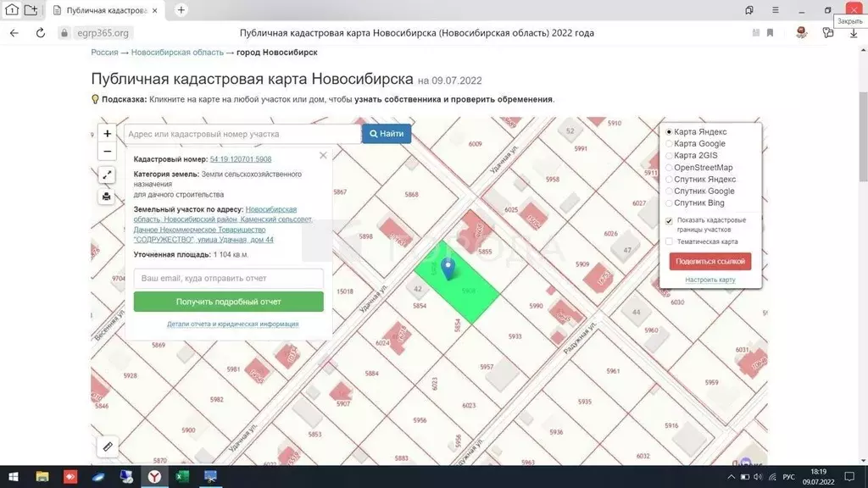Enable Тематическая карта checkbox
The height and width of the screenshot is (488, 868).
coord(669,241)
